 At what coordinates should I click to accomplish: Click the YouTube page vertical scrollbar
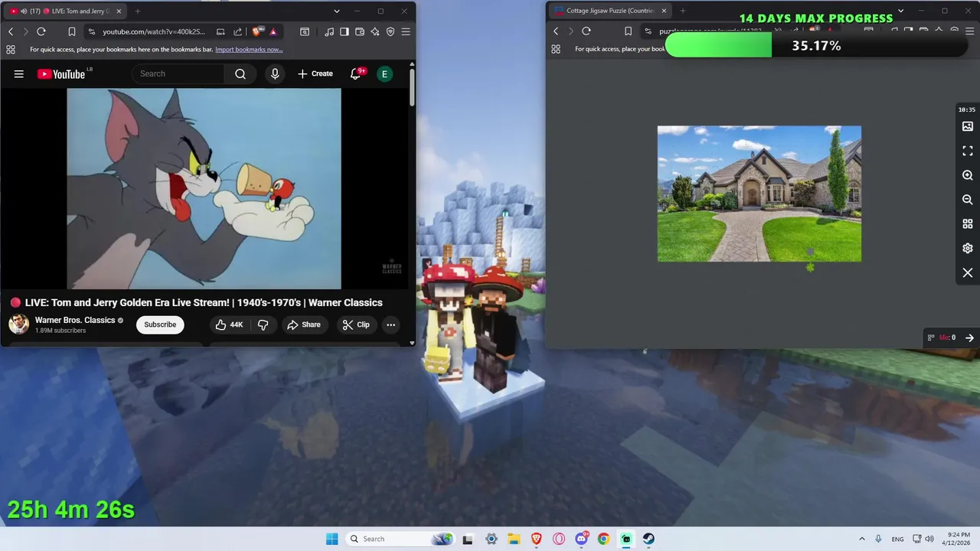412,88
